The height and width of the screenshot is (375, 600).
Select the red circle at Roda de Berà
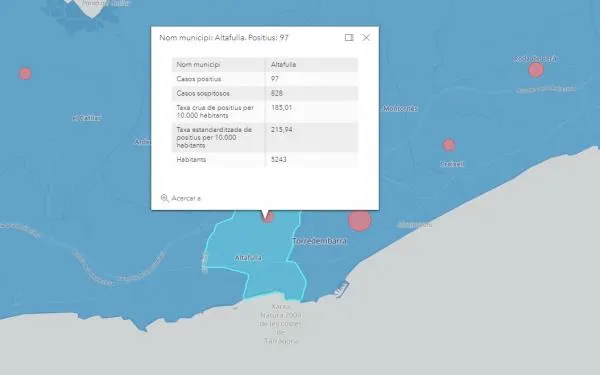click(536, 70)
